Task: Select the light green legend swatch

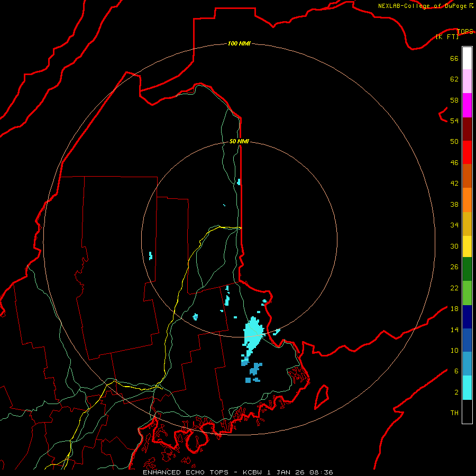Action: pyautogui.click(x=467, y=293)
